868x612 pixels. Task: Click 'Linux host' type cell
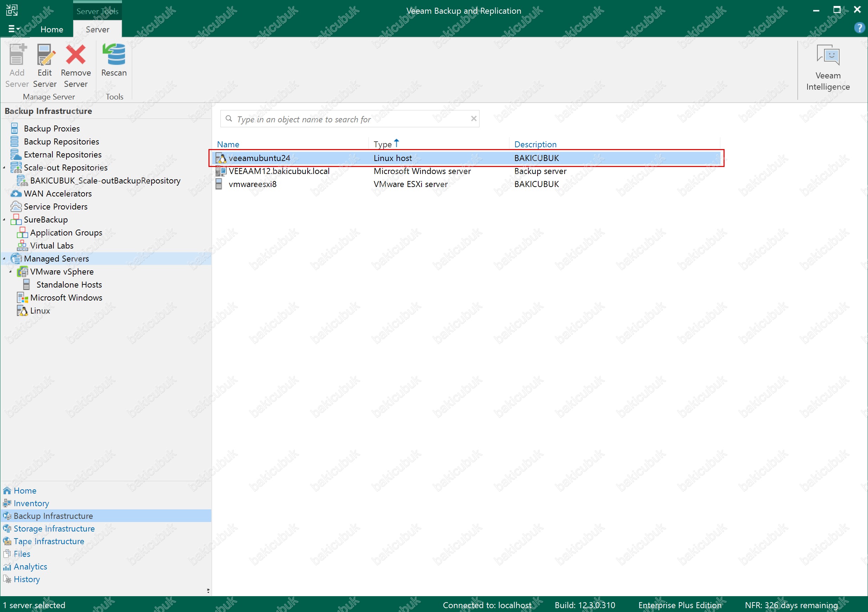click(393, 158)
